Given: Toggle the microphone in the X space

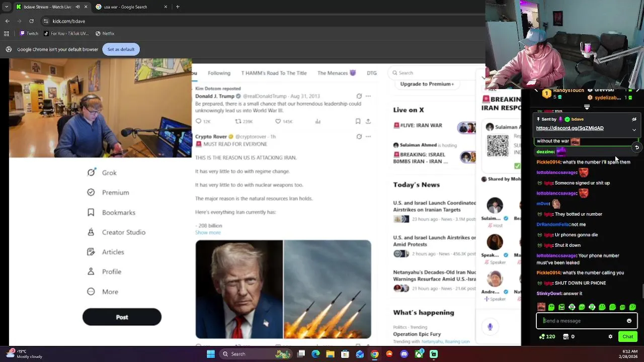Looking at the screenshot, I should tap(490, 327).
